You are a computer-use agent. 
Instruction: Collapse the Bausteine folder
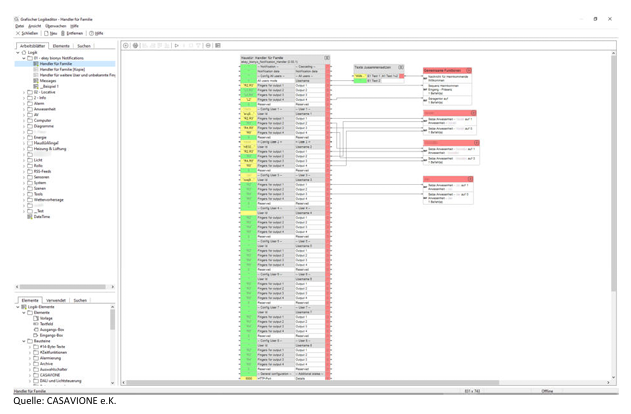tap(24, 341)
